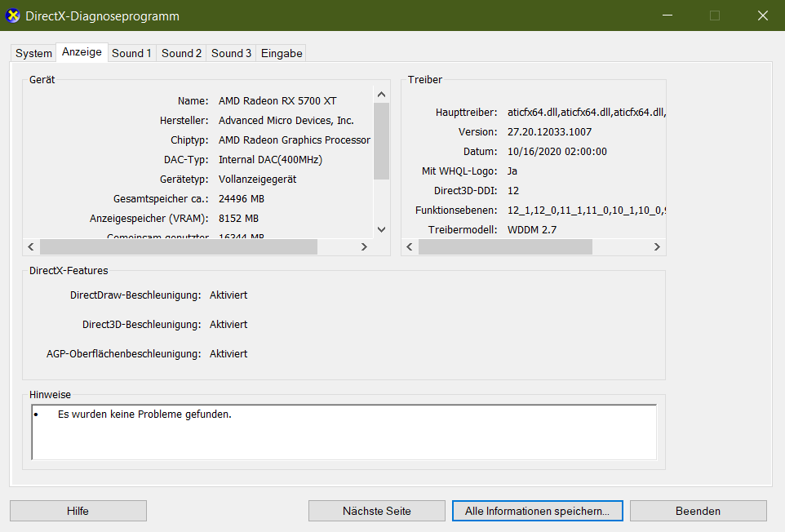785x532 pixels.
Task: Open the Sound 2 tab
Action: (181, 54)
